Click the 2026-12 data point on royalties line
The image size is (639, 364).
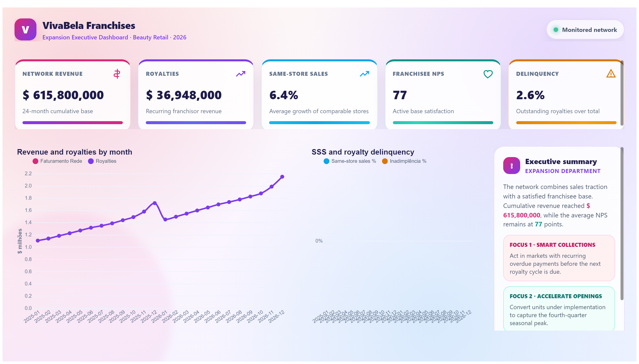pos(282,177)
